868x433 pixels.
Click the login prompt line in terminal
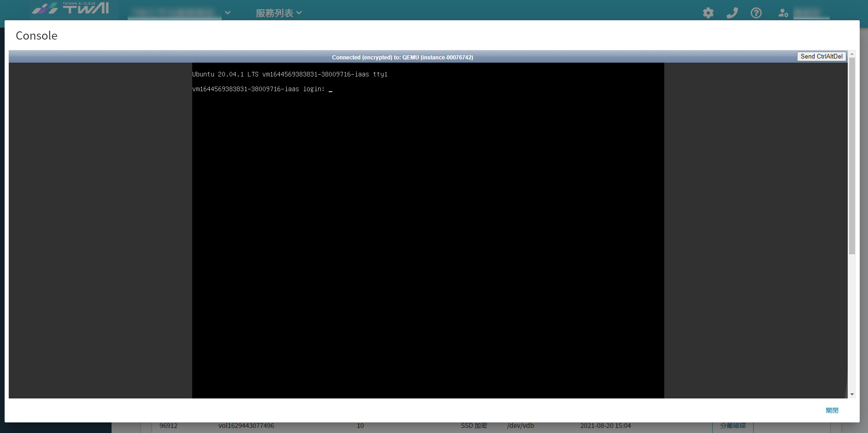[x=262, y=89]
